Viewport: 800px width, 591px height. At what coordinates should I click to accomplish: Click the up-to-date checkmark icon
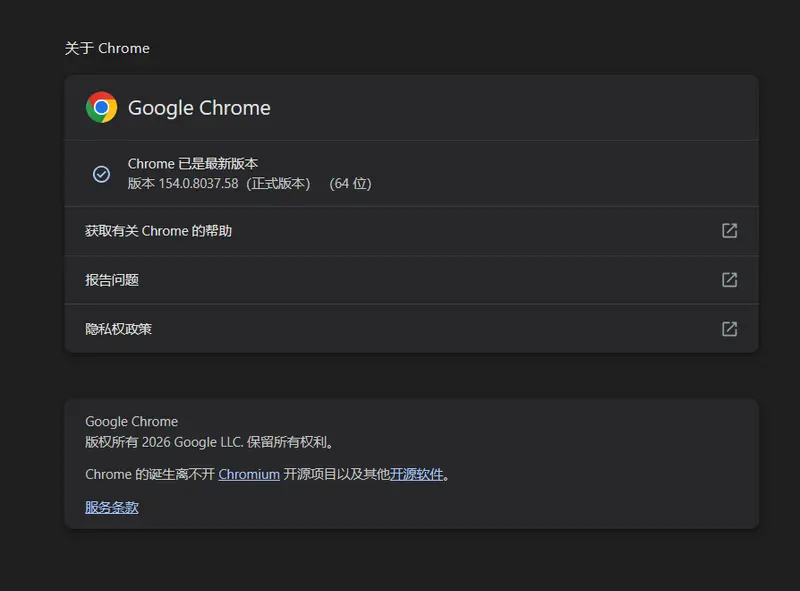point(101,174)
